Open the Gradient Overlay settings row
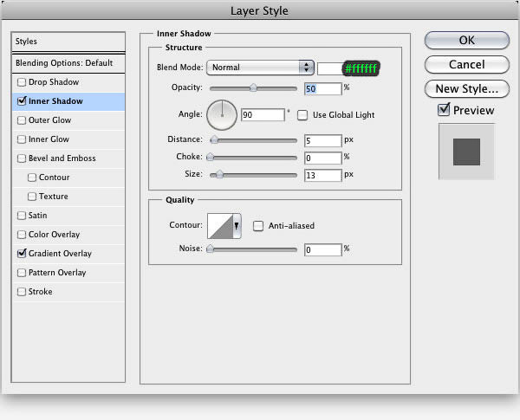 point(68,253)
